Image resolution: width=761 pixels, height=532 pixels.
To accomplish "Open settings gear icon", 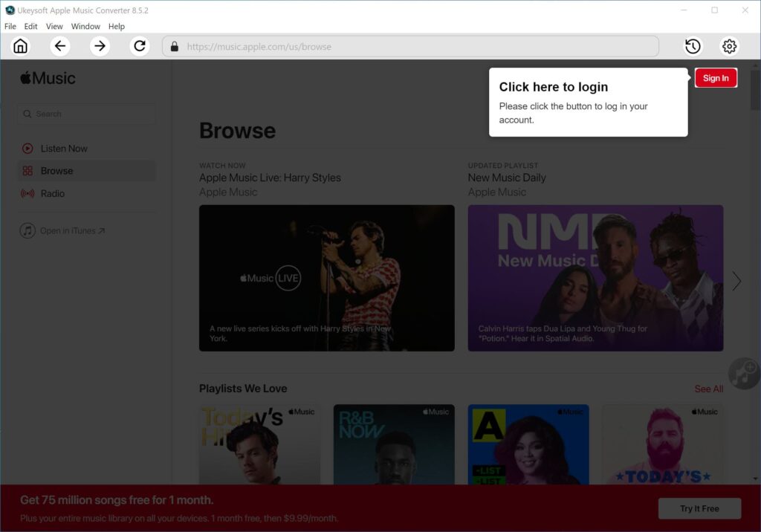I will coord(729,46).
